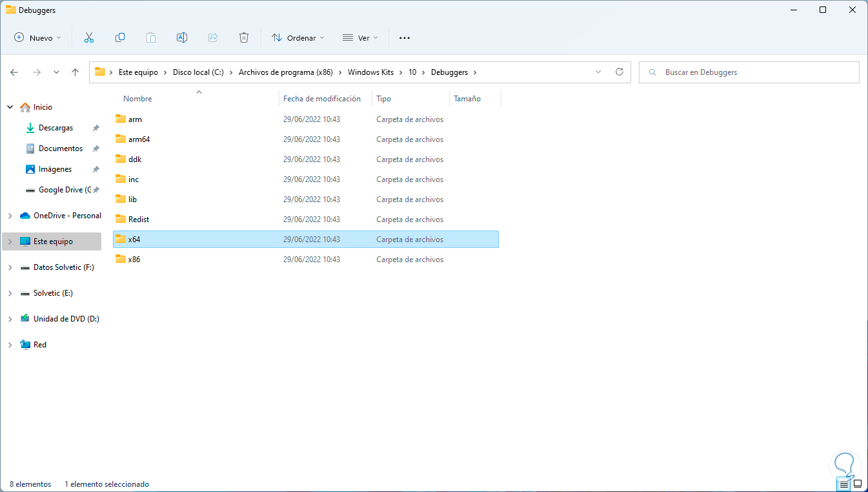Expand the Red network node
Screen dimensions: 868x492
click(x=10, y=345)
